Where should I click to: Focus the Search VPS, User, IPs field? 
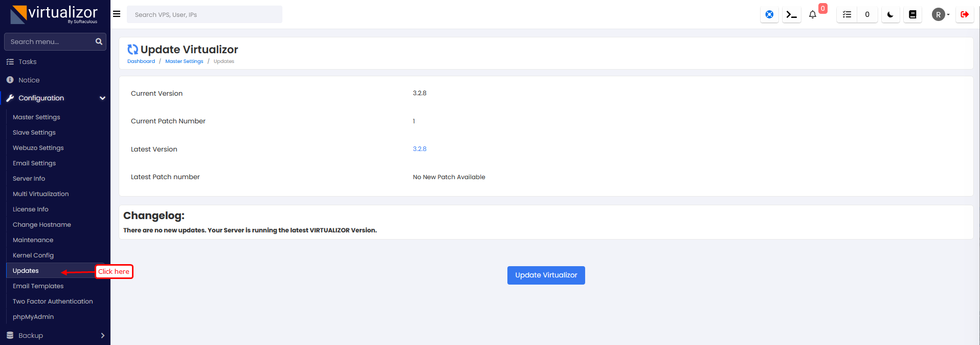[x=205, y=15]
